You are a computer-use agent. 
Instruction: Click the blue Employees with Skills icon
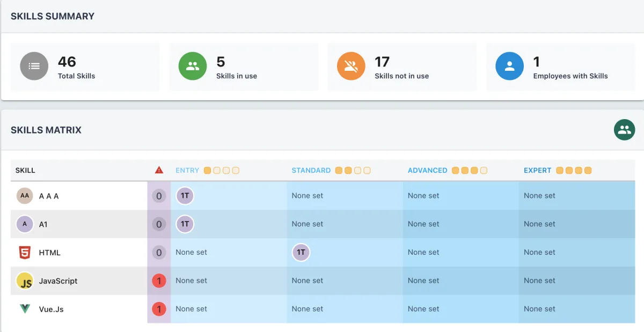[x=510, y=66]
